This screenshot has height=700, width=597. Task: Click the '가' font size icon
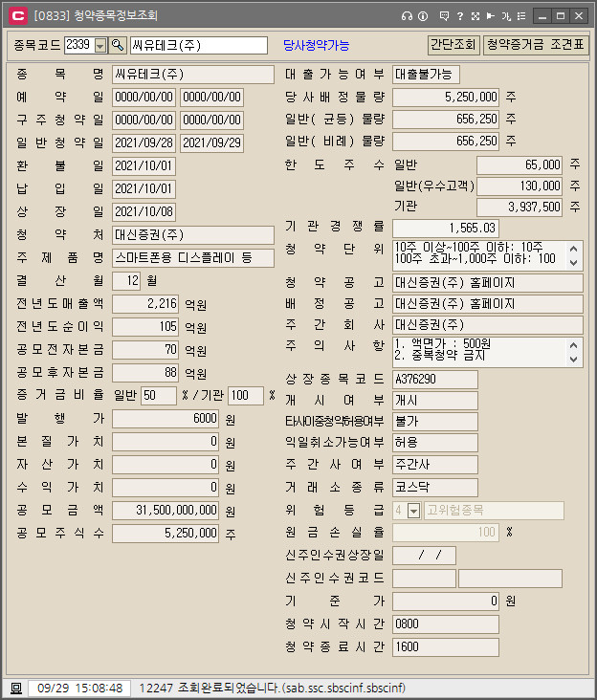[506, 16]
